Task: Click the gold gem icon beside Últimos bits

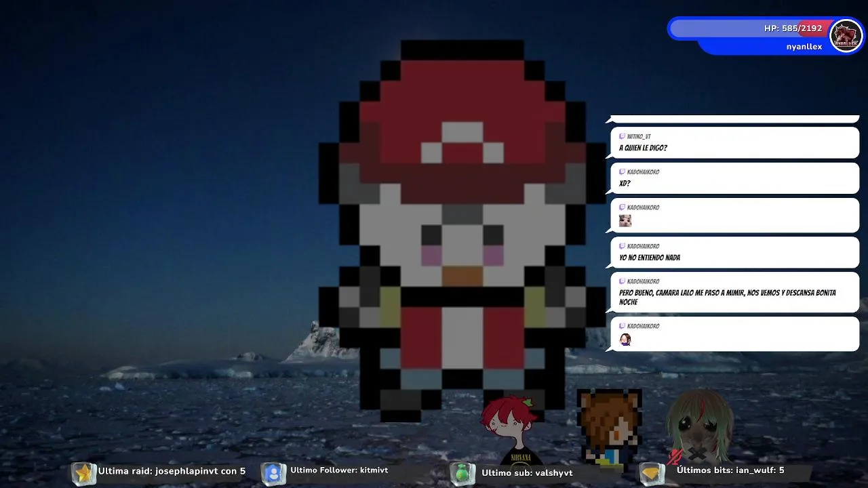Action: (652, 472)
